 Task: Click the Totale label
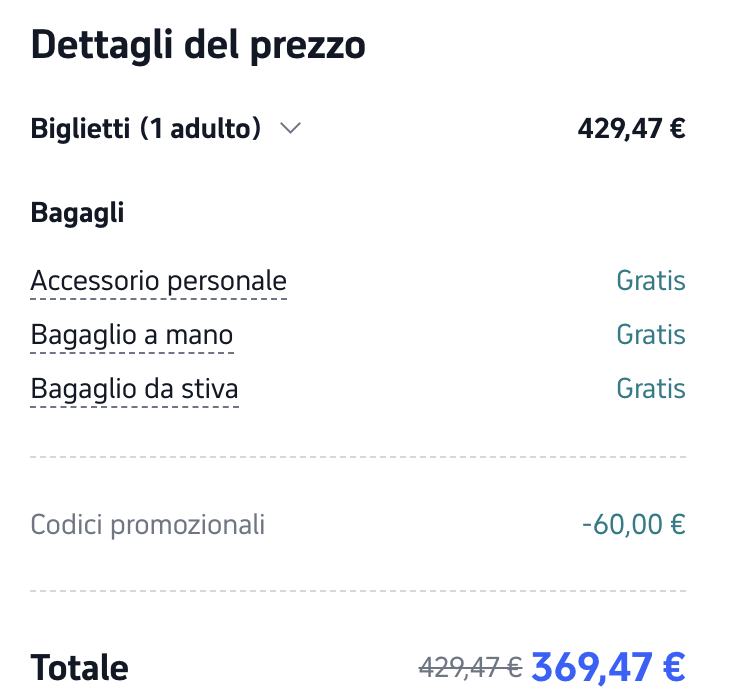point(80,667)
